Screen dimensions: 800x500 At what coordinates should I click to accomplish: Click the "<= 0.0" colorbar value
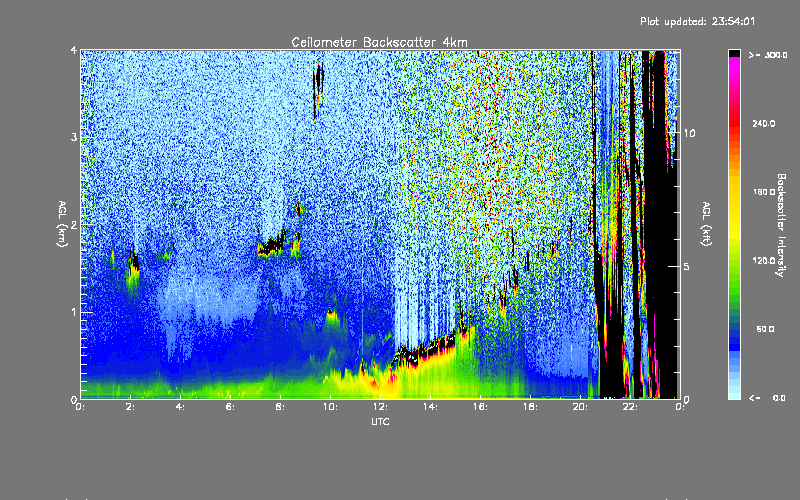[767, 398]
